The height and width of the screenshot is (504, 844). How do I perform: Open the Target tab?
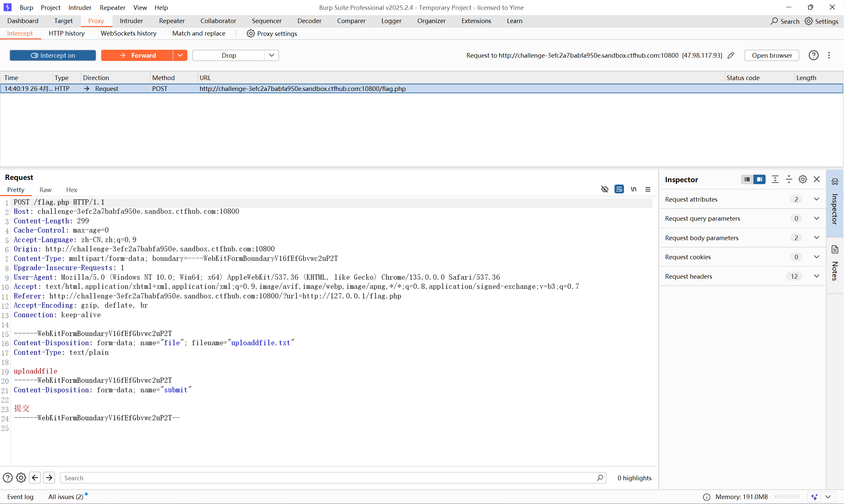[x=64, y=21]
